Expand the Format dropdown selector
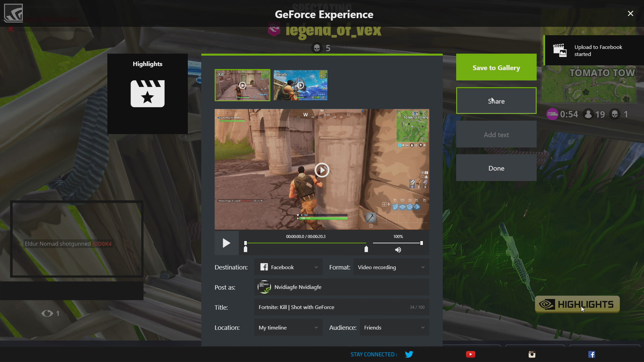 click(x=390, y=267)
